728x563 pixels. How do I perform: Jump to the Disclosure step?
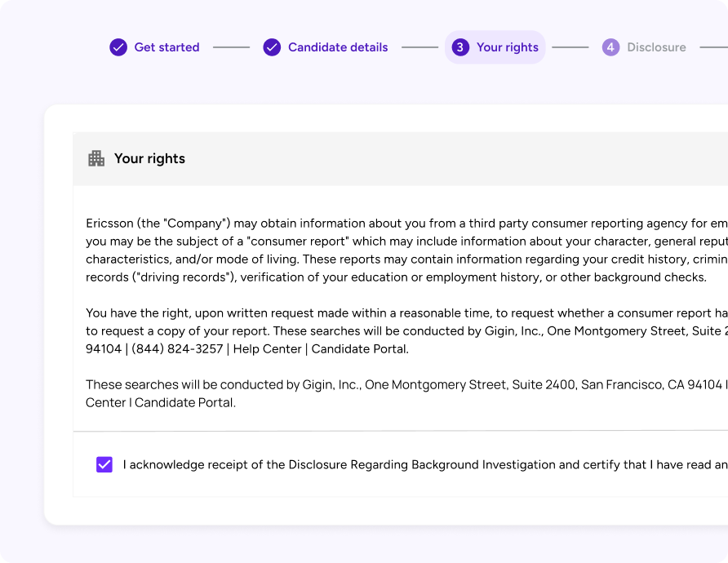(656, 47)
